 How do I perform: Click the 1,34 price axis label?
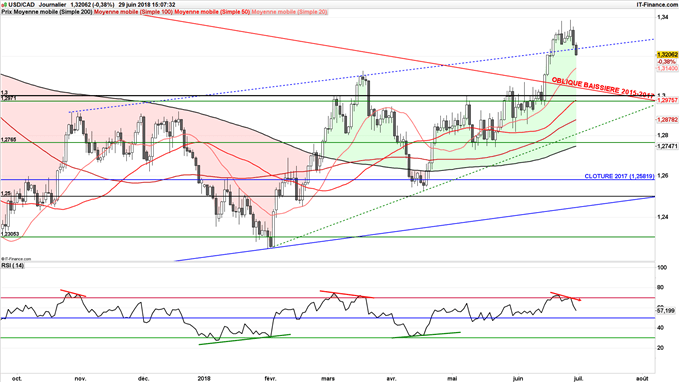[662, 17]
